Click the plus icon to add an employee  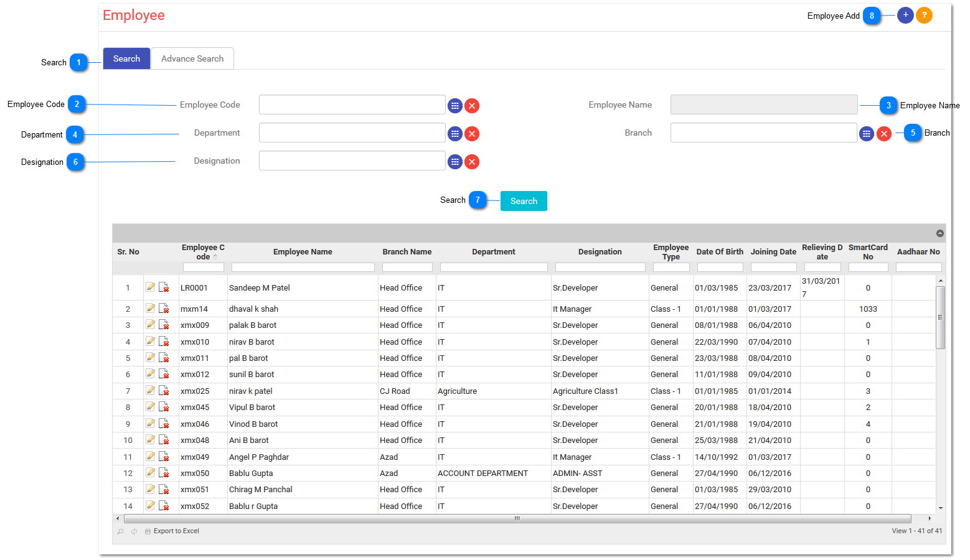pos(905,15)
